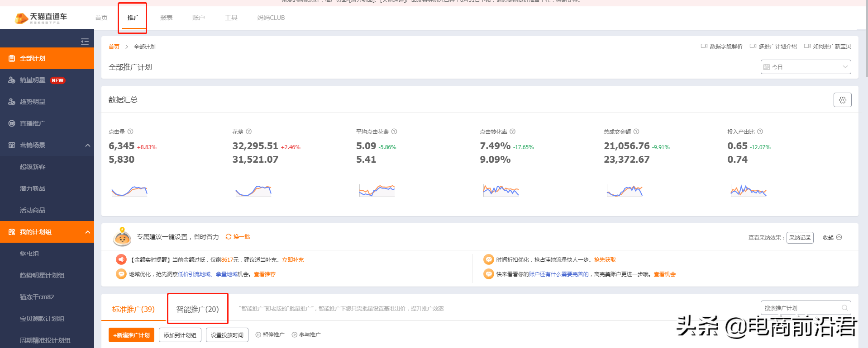Image resolution: width=868 pixels, height=348 pixels.
Task: Collapse the 我的计划组 sidebar section
Action: coord(87,232)
